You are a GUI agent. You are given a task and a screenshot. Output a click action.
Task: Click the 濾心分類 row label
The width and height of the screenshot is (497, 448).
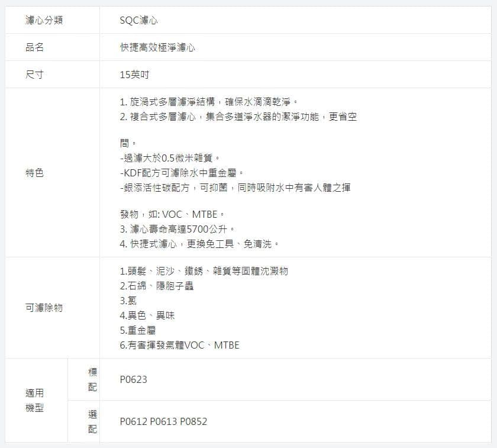coord(44,21)
